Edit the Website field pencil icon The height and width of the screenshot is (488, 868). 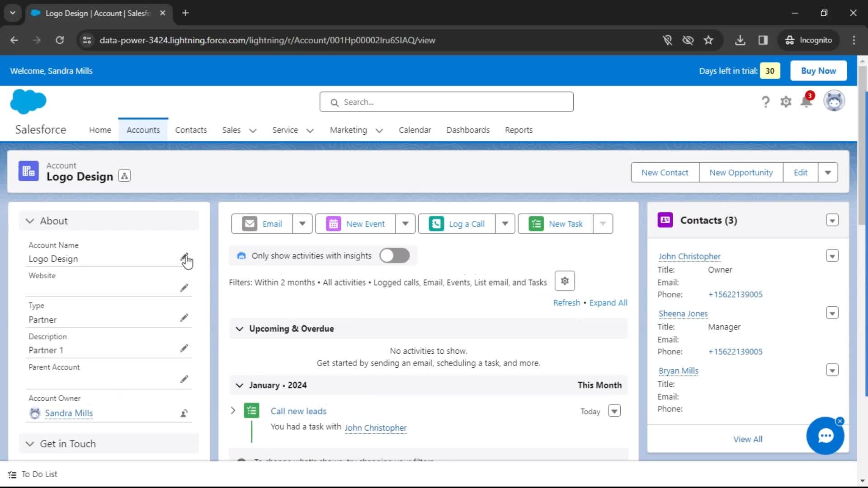[184, 288]
